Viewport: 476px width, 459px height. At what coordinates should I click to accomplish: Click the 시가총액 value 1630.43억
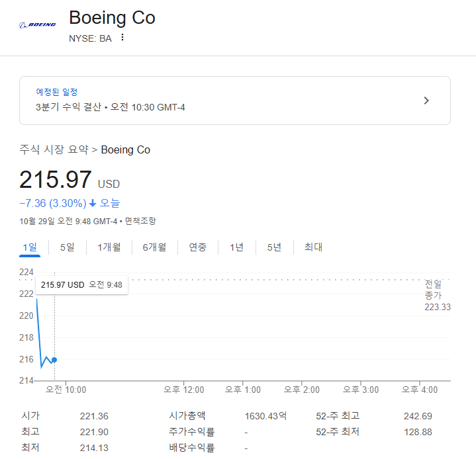[265, 416]
